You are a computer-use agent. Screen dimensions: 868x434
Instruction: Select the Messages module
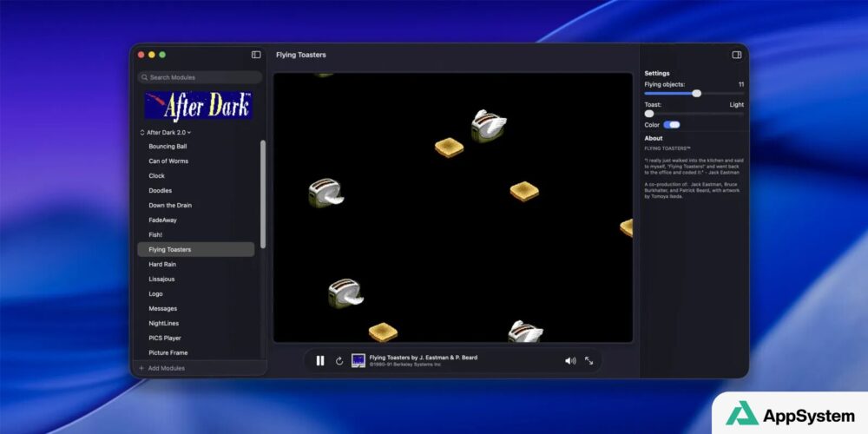tap(196, 309)
